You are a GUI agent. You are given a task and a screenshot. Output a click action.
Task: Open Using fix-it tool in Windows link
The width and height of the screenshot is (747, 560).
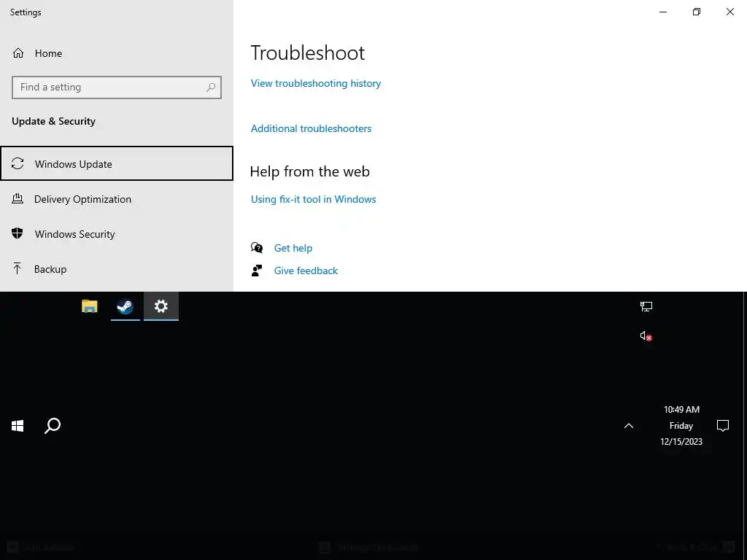tap(314, 199)
